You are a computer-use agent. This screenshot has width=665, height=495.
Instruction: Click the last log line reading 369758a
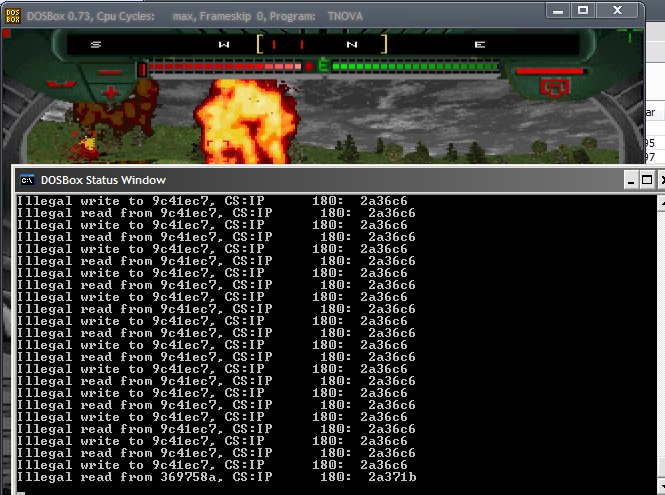[x=216, y=477]
